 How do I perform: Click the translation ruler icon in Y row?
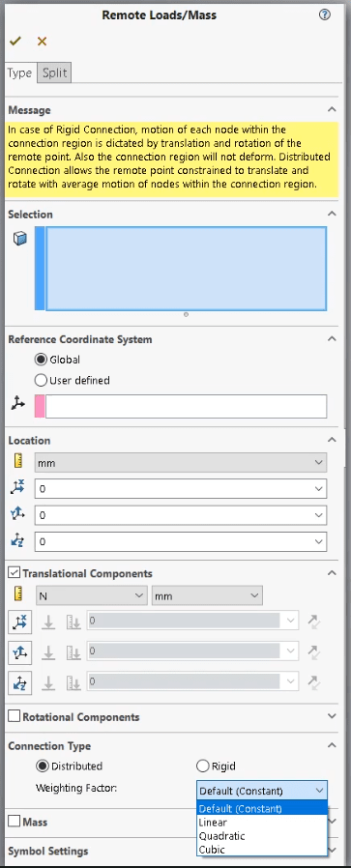tap(73, 653)
